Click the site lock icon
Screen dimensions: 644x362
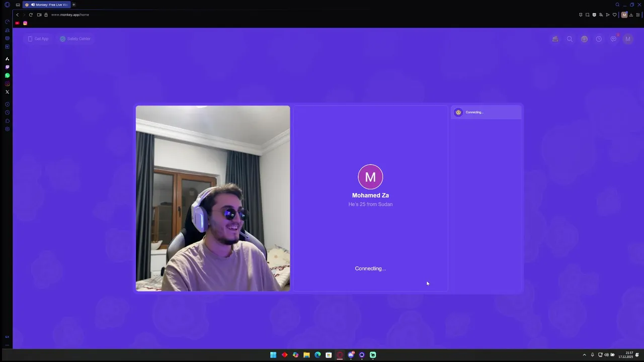coord(46,15)
